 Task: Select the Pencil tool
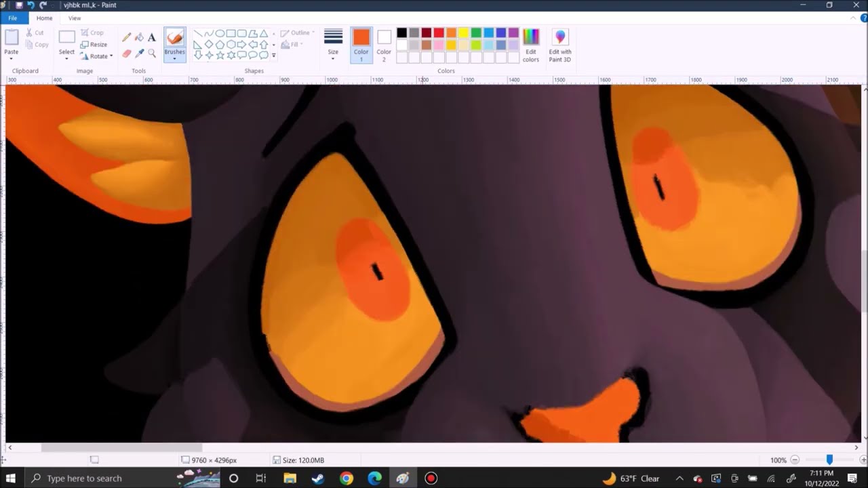pyautogui.click(x=127, y=37)
